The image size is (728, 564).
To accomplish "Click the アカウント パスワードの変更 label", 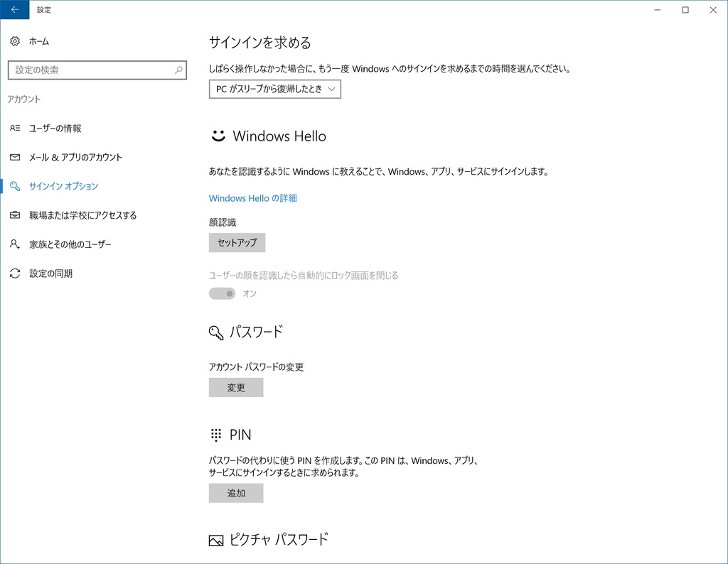I will point(256,367).
